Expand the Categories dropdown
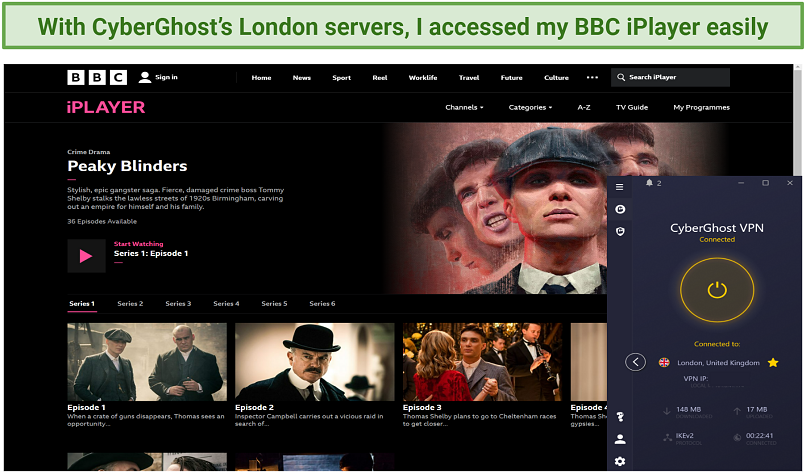Screen dimensions: 806x474 pyautogui.click(x=530, y=107)
